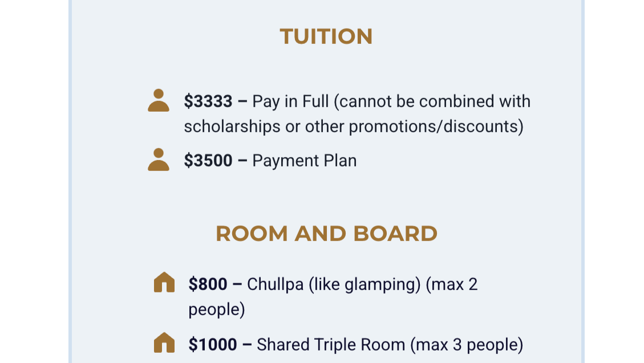This screenshot has width=644, height=363.
Task: Select the $3500 price text
Action: coord(208,161)
